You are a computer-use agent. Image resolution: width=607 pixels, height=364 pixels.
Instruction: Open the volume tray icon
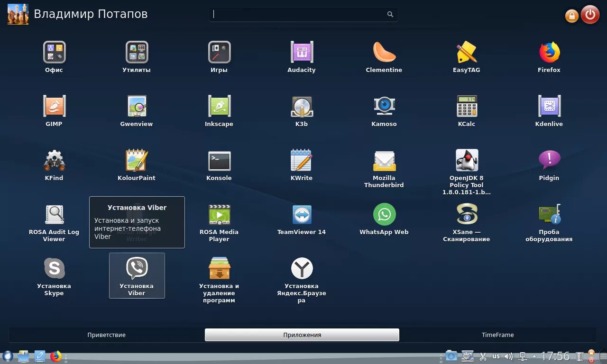tap(509, 356)
